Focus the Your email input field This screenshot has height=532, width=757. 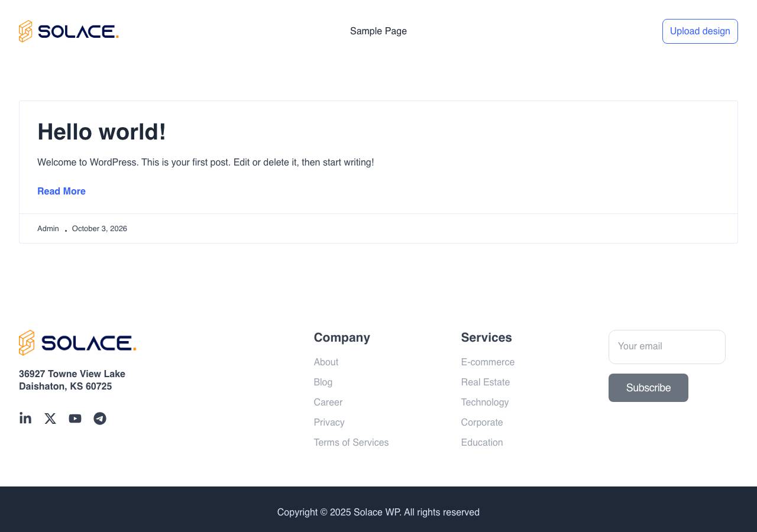point(667,347)
